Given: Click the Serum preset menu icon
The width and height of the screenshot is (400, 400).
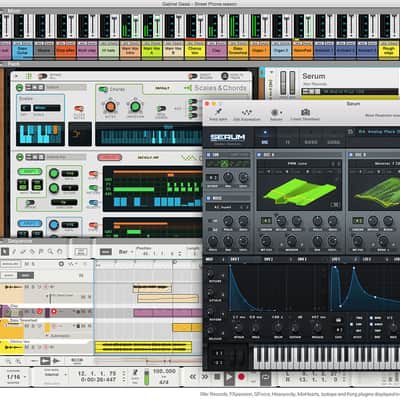Looking at the screenshot, I should [350, 132].
